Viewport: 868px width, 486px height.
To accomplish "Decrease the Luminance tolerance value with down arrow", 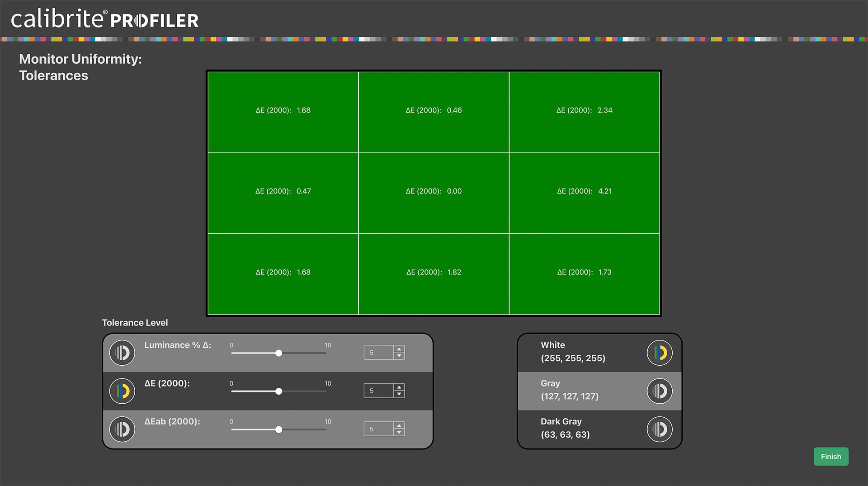I will click(399, 356).
